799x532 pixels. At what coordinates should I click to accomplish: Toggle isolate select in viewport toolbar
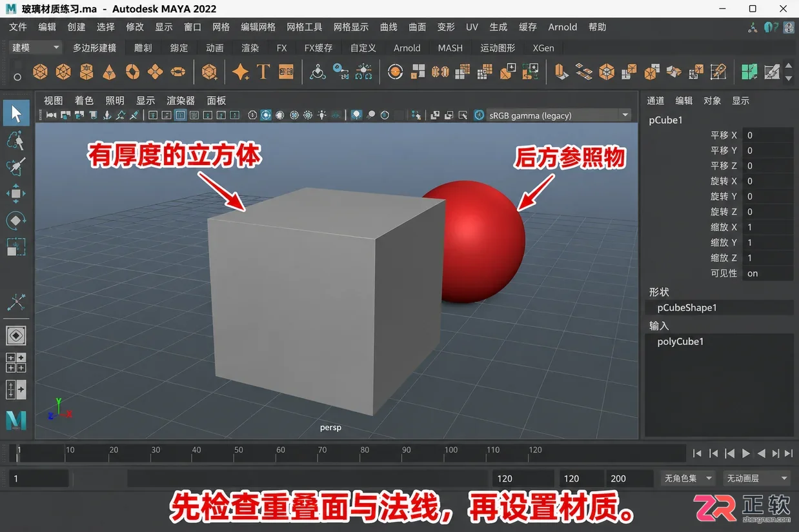(x=417, y=115)
